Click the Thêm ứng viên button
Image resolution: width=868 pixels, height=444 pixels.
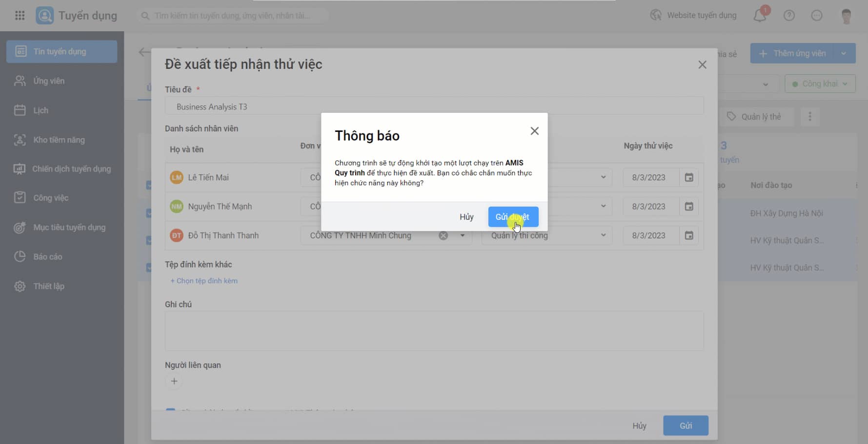click(793, 54)
